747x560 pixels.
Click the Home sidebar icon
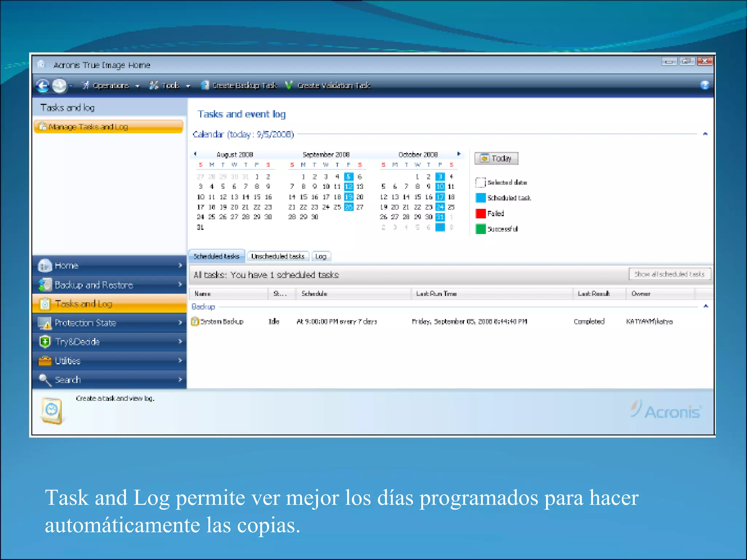[x=45, y=265]
